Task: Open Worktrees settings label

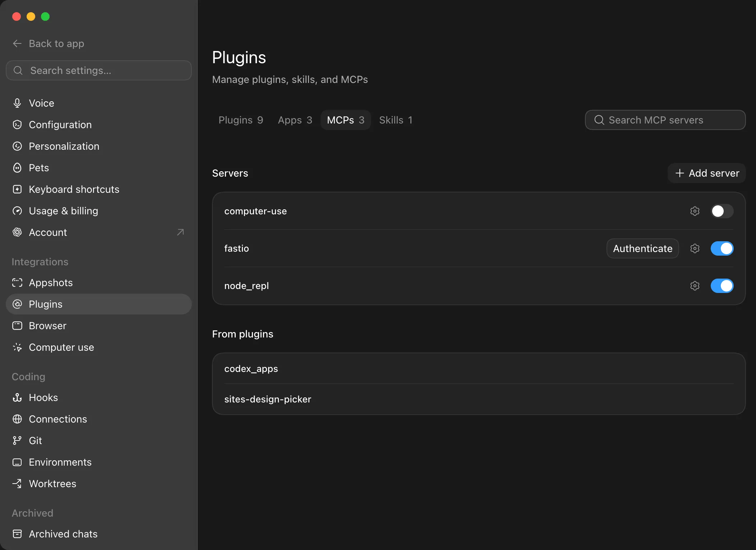Action: 52,484
